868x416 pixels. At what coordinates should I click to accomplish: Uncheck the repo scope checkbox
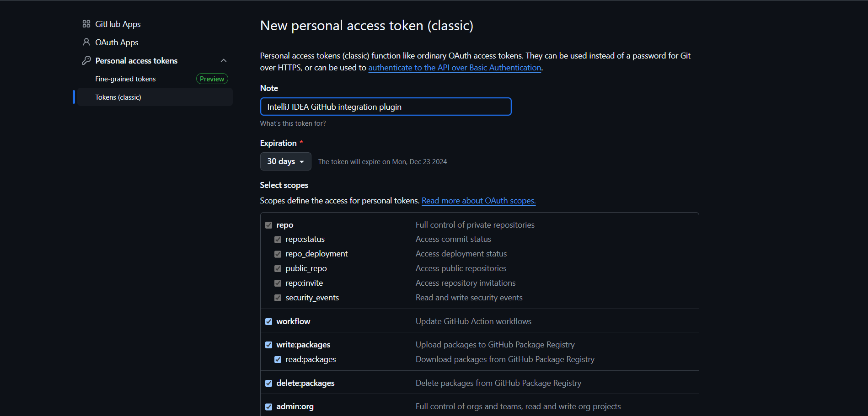coord(268,225)
